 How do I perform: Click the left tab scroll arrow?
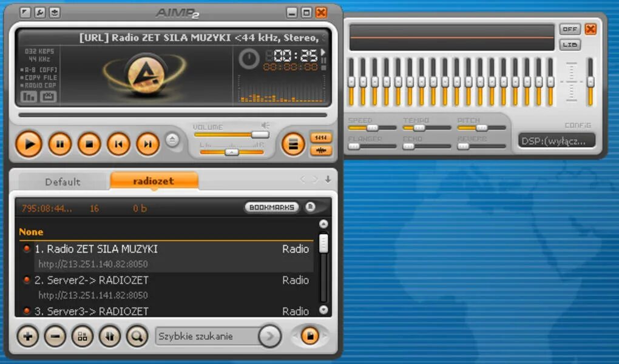(303, 180)
